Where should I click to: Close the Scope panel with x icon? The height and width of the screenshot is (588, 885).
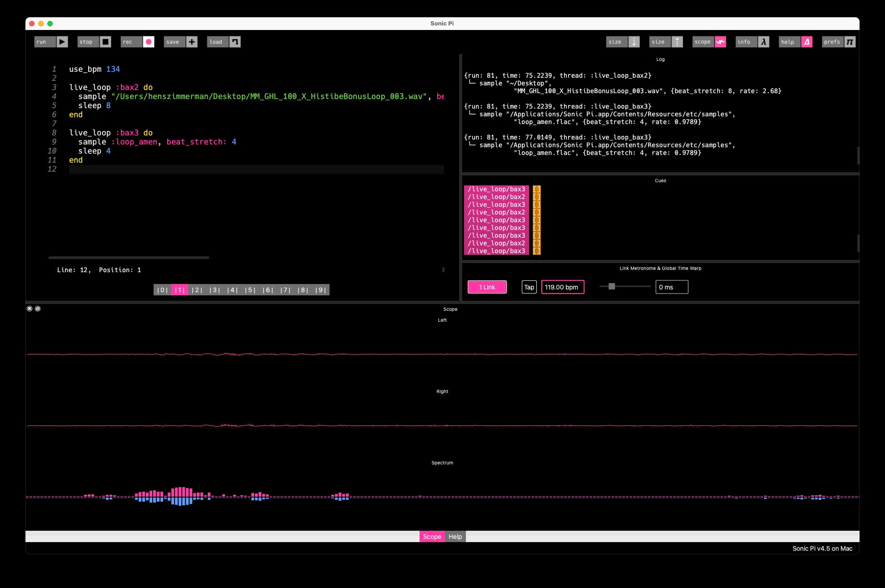point(30,309)
